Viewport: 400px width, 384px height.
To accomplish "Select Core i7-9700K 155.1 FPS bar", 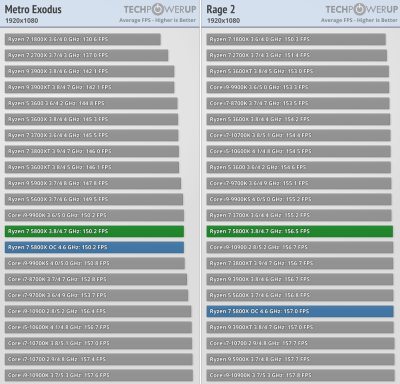I will click(x=299, y=183).
